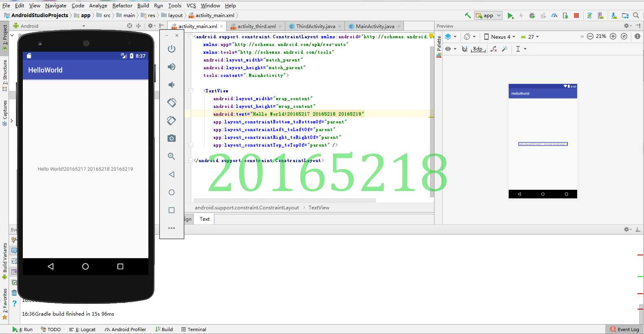
Task: Toggle preview eye view options
Action: (450, 49)
